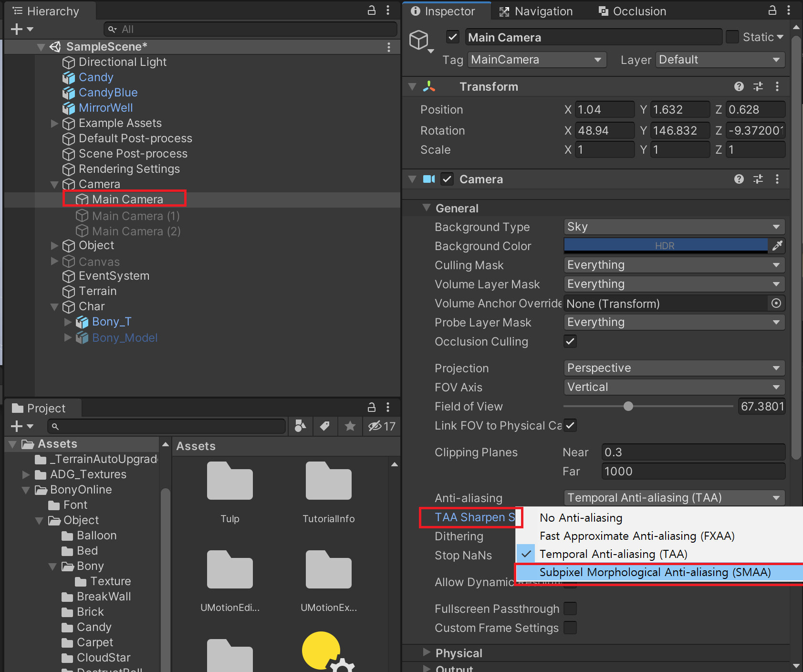
Task: Open the Inspector panel three-dot menu
Action: coord(789,10)
